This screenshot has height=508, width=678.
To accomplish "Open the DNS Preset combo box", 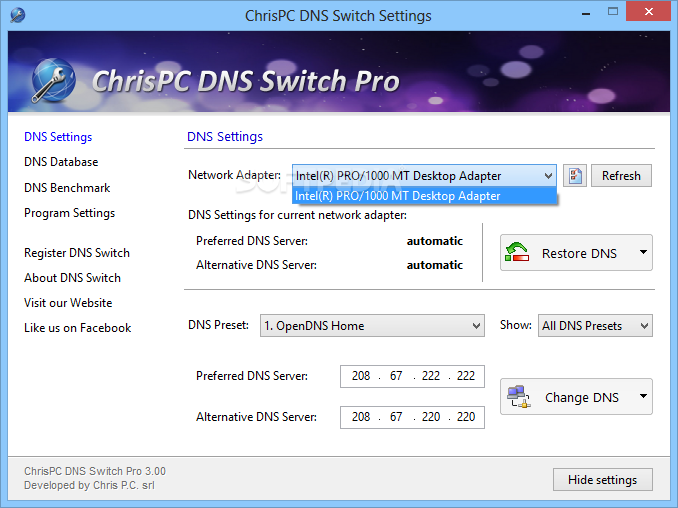I will [372, 326].
